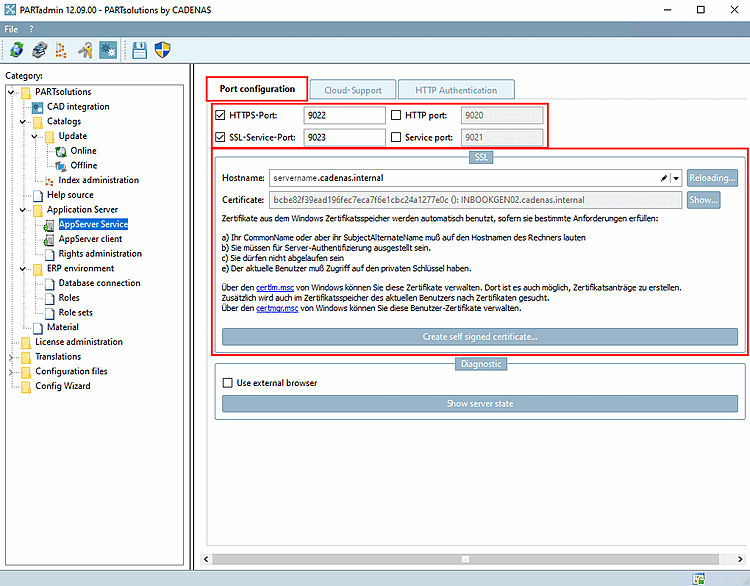Click the shield administrator icon
The width and height of the screenshot is (750, 586).
pos(163,49)
